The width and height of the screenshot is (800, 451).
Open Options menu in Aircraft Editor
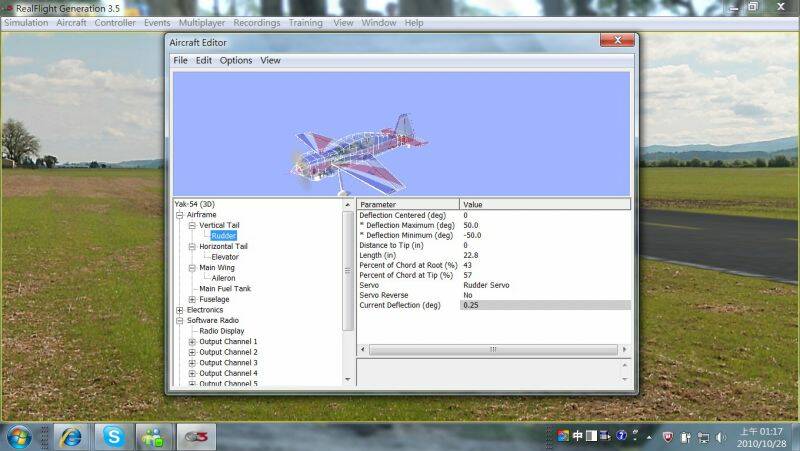pyautogui.click(x=236, y=60)
